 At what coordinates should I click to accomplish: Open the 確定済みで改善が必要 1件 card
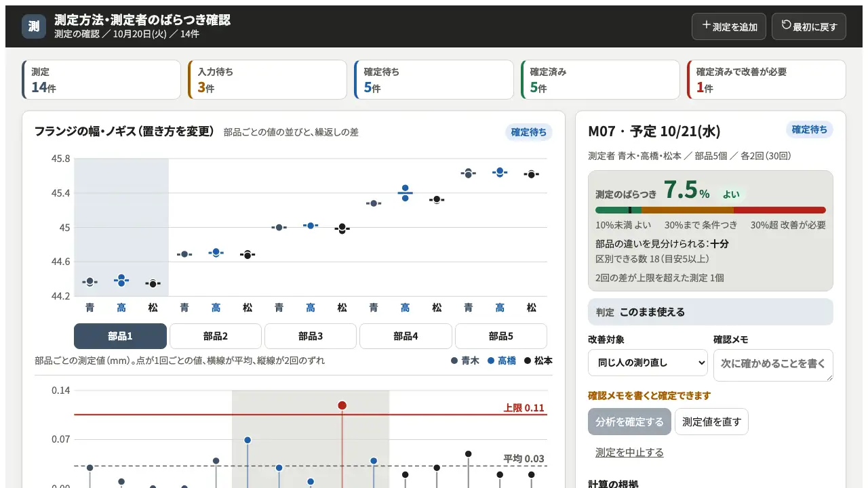pos(766,80)
